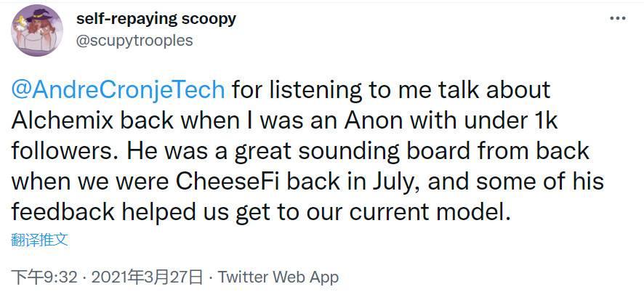Click the 下午9:32 timestamp

(45, 277)
